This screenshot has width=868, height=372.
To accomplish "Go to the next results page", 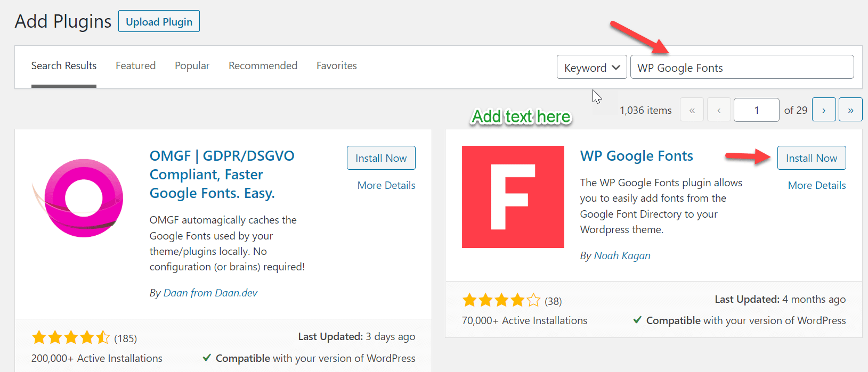I will pyautogui.click(x=824, y=110).
